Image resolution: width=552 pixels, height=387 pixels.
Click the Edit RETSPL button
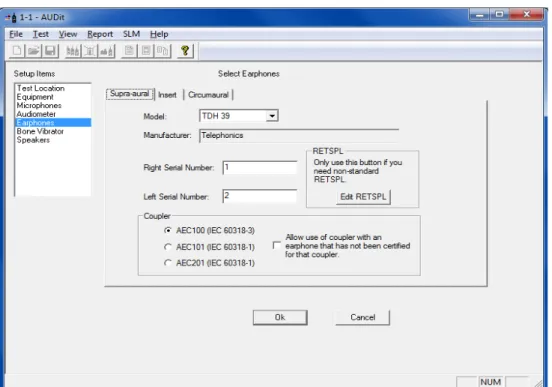(363, 197)
